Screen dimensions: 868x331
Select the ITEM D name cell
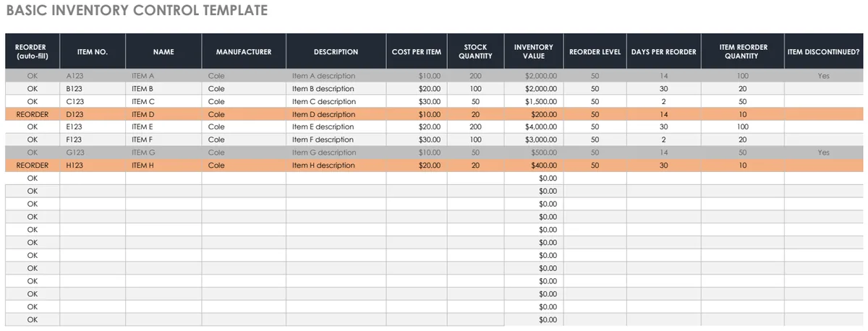click(163, 114)
